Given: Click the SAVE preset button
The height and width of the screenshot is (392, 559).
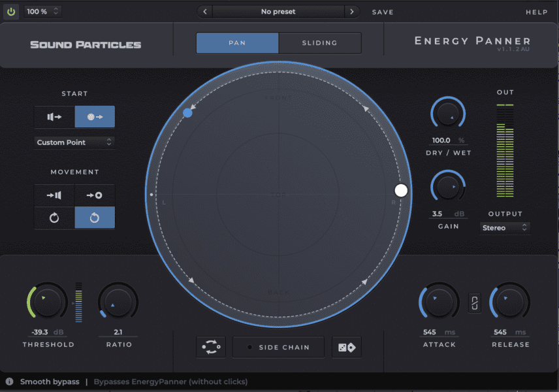Looking at the screenshot, I should point(383,12).
